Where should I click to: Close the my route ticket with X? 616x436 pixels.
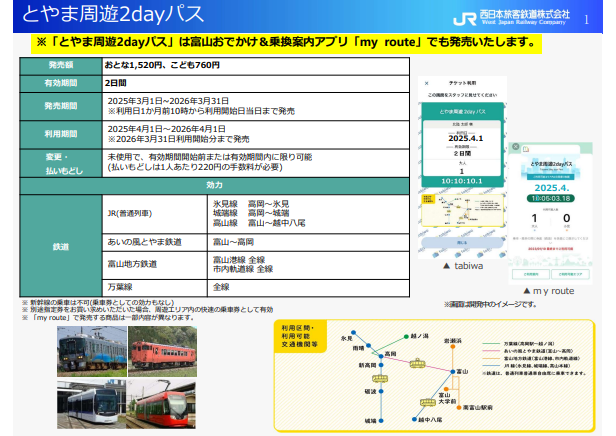(x=516, y=146)
